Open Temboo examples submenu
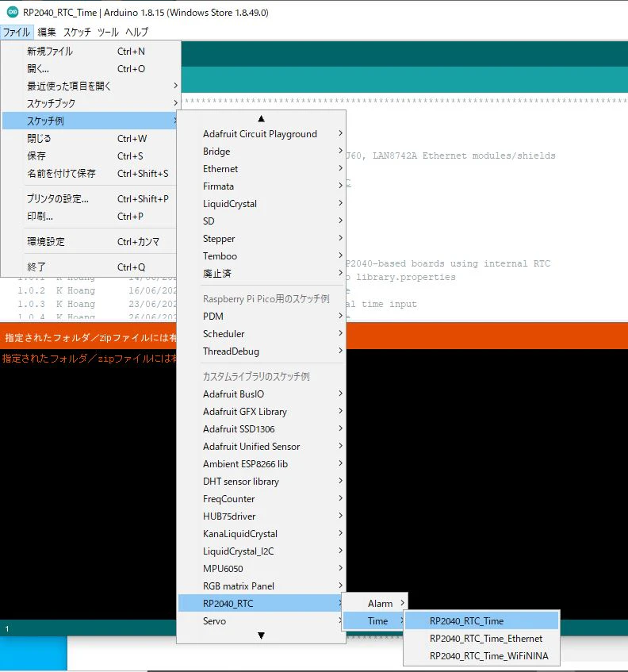Screen dimensions: 628x672 (262, 255)
